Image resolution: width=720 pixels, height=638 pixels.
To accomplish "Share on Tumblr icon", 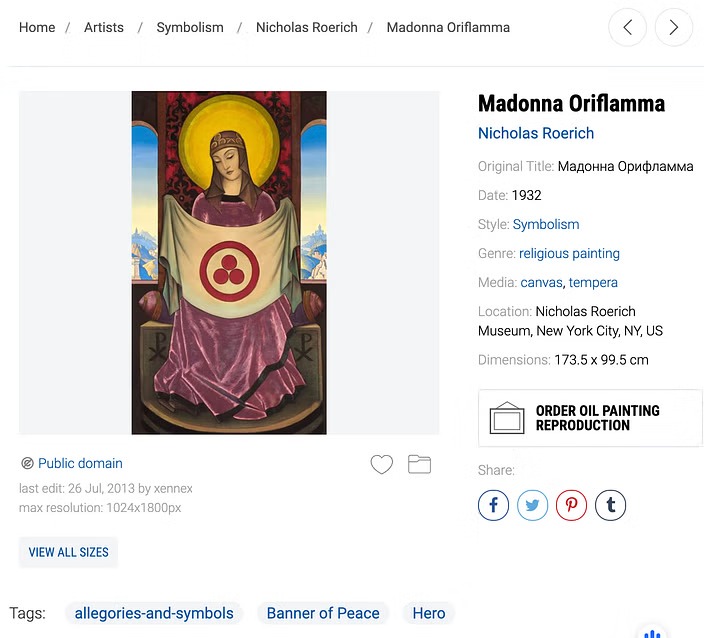I will click(610, 505).
